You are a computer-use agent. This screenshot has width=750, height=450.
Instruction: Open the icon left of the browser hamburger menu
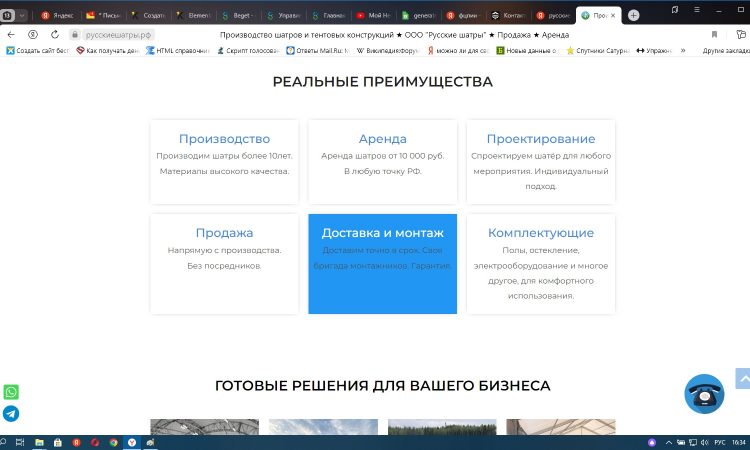[x=674, y=10]
